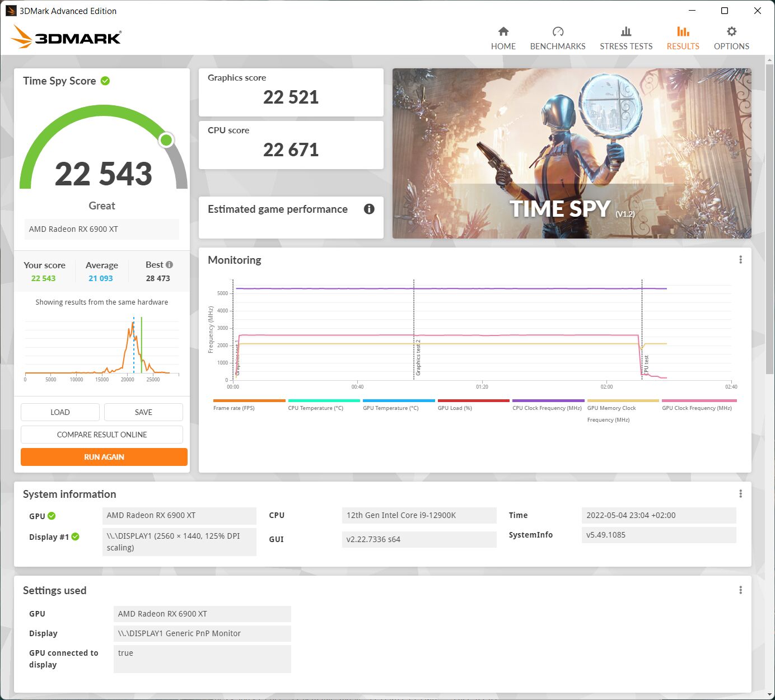Click the Home house icon

503,31
